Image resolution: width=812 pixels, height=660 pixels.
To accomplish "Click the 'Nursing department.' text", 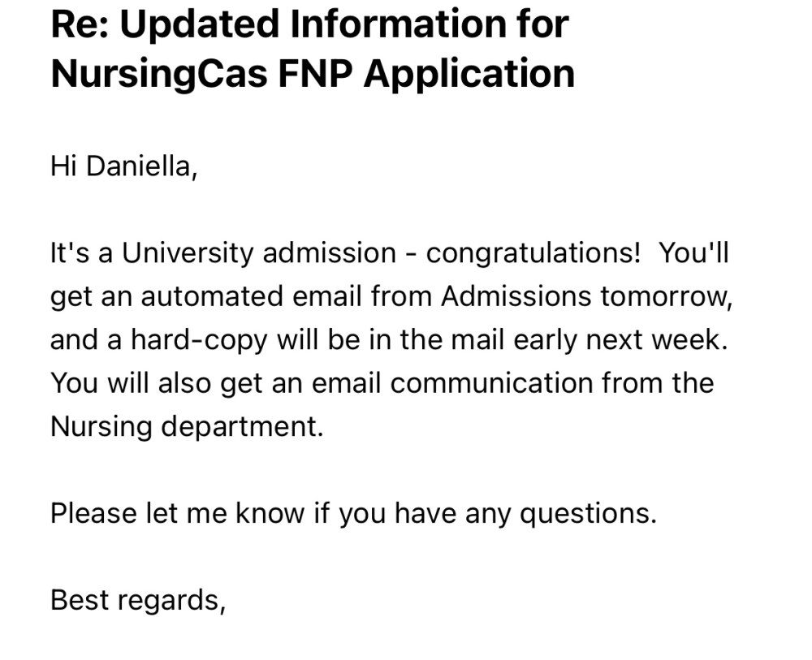I will 187,427.
